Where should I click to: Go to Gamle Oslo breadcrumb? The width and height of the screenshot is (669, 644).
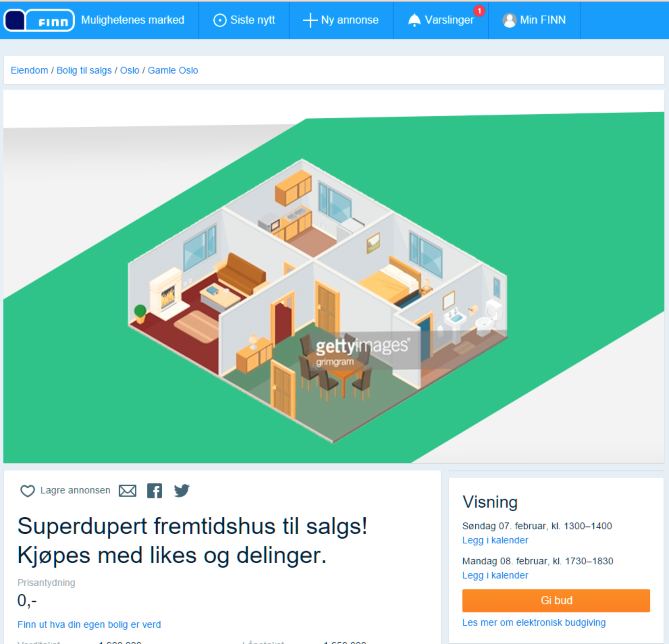pos(173,70)
